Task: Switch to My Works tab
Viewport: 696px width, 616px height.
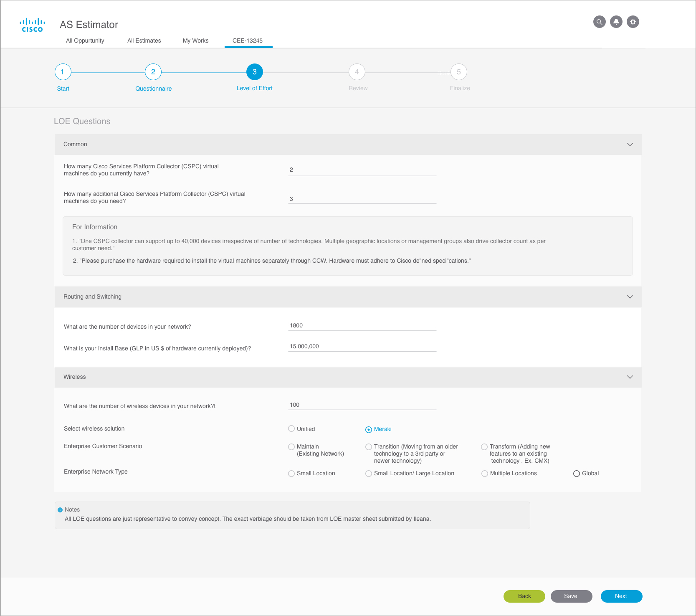Action: [196, 41]
